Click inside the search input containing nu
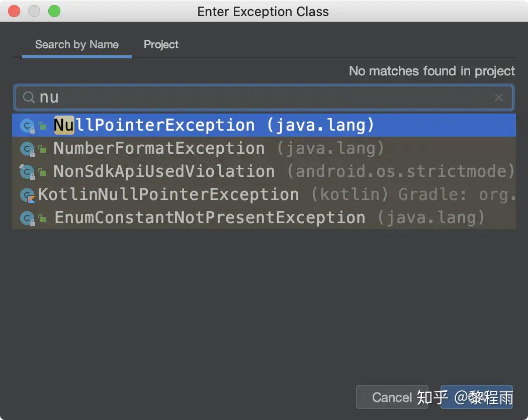The width and height of the screenshot is (528, 420). pos(201,97)
